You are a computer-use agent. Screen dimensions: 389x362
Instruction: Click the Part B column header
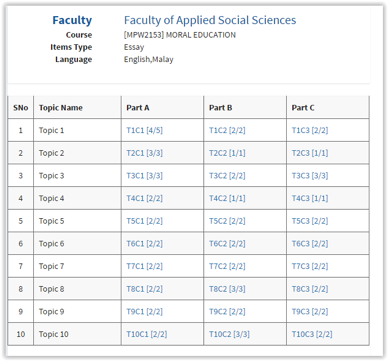point(245,108)
